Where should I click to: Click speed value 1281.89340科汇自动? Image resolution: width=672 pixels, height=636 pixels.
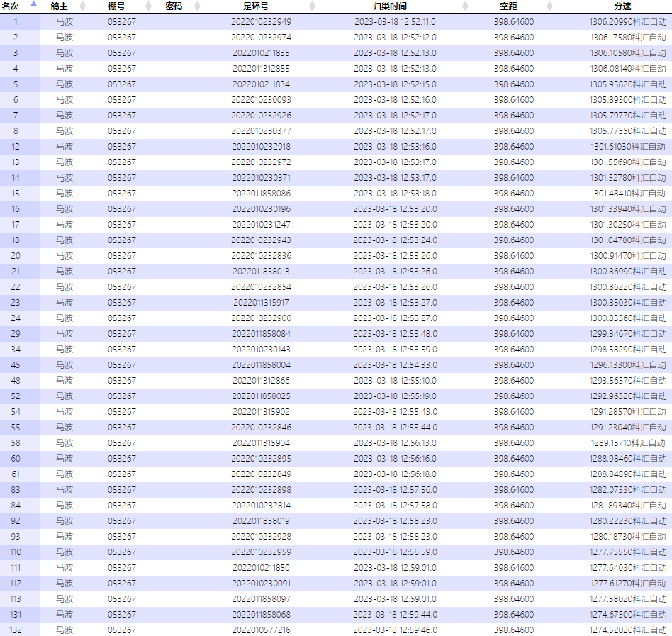(628, 506)
